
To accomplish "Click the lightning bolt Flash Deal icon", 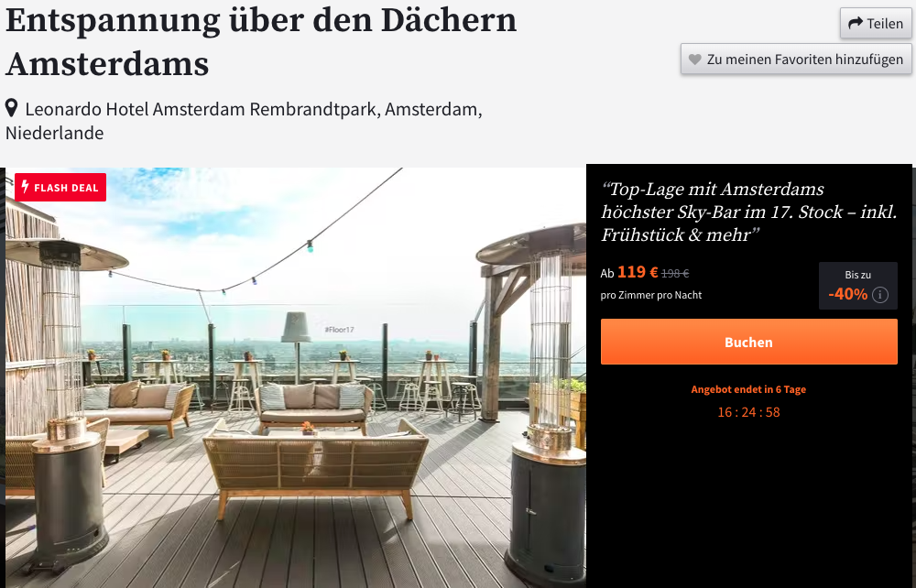I will coord(25,187).
